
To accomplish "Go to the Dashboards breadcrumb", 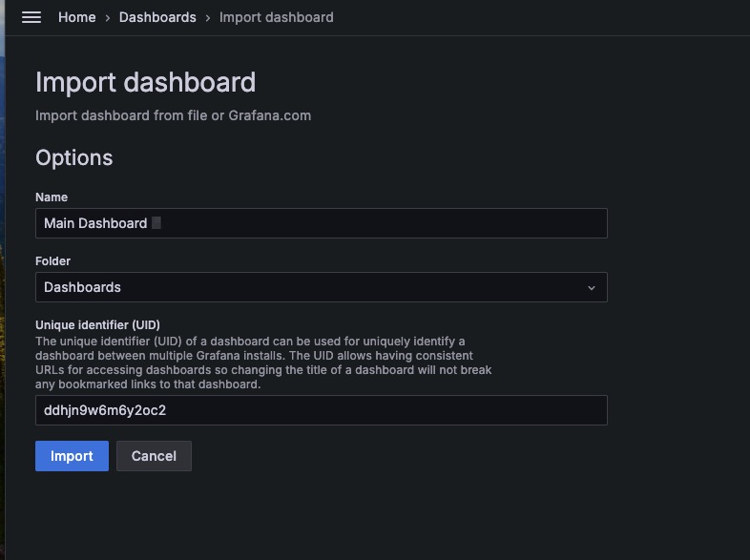I will click(x=157, y=17).
